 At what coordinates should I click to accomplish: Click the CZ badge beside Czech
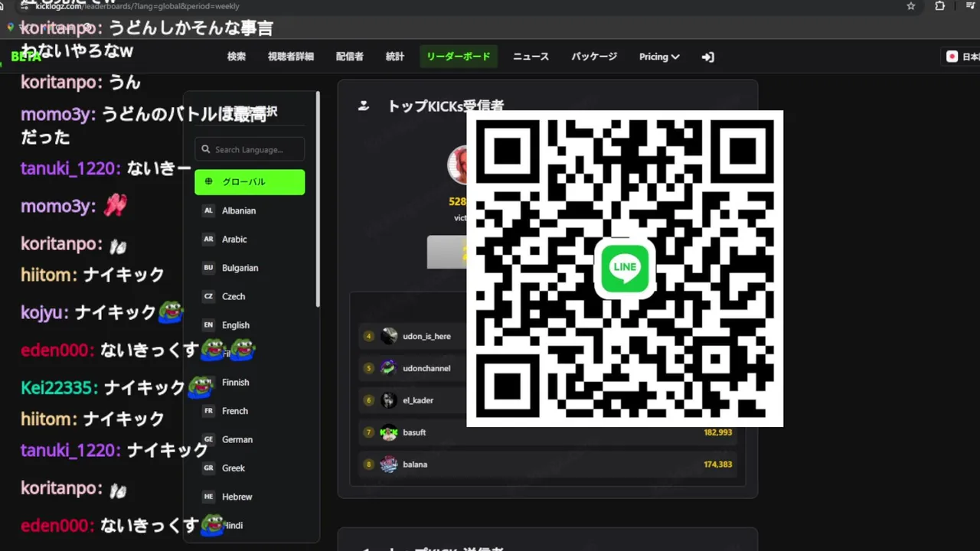coord(208,296)
